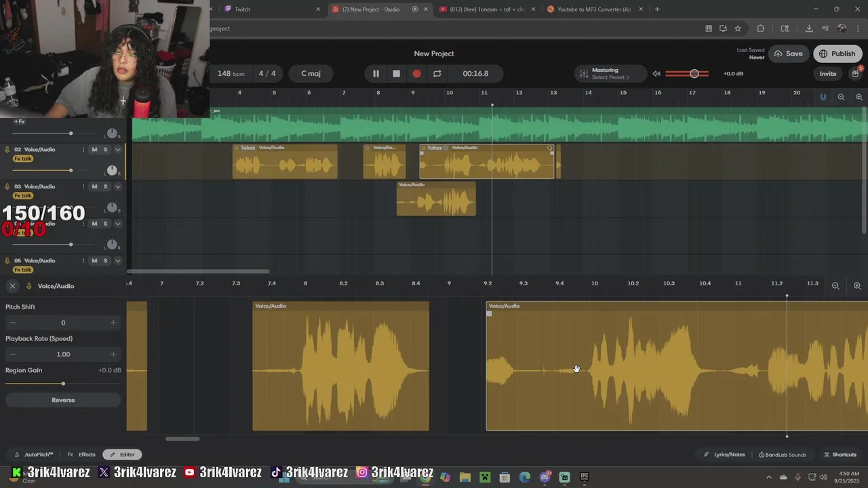Open File Explorer from taskbar
The height and width of the screenshot is (488, 868).
pyautogui.click(x=465, y=477)
